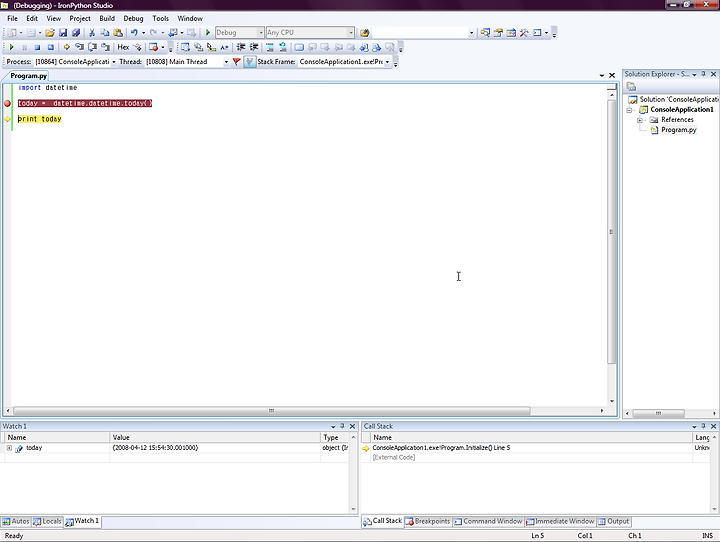Close the Program.py document with X
The height and width of the screenshot is (542, 720).
pos(612,75)
